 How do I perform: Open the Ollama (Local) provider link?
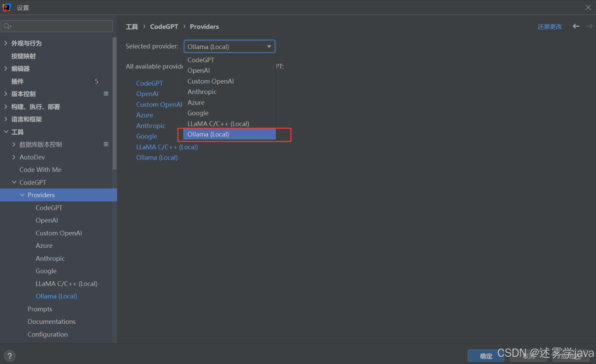pyautogui.click(x=157, y=158)
